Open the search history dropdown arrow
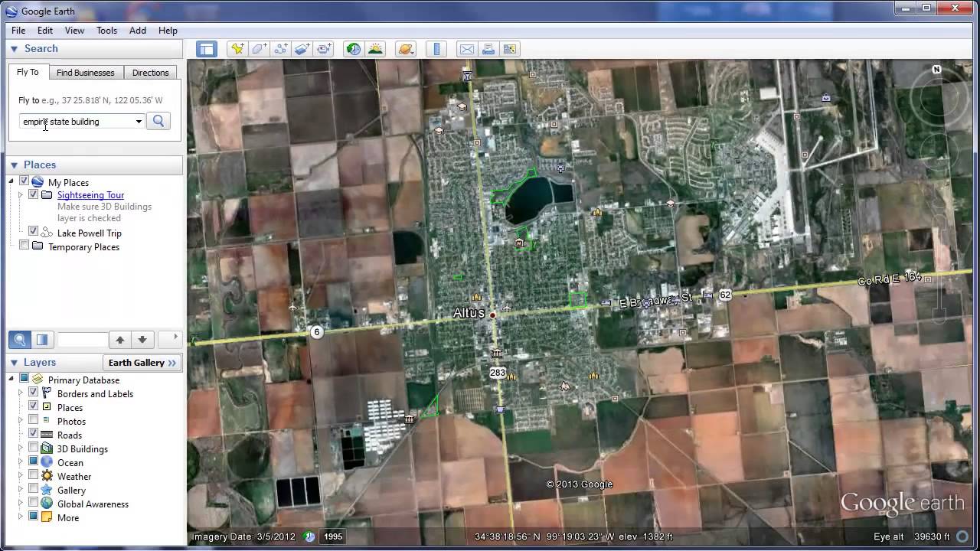The image size is (980, 551). pyautogui.click(x=139, y=122)
